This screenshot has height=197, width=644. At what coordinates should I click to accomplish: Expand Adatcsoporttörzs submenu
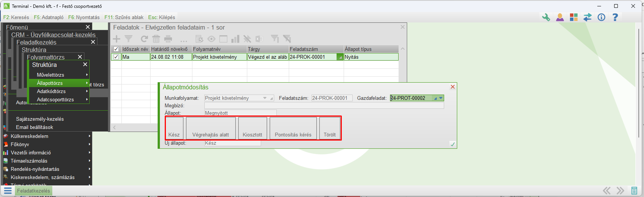(x=87, y=99)
